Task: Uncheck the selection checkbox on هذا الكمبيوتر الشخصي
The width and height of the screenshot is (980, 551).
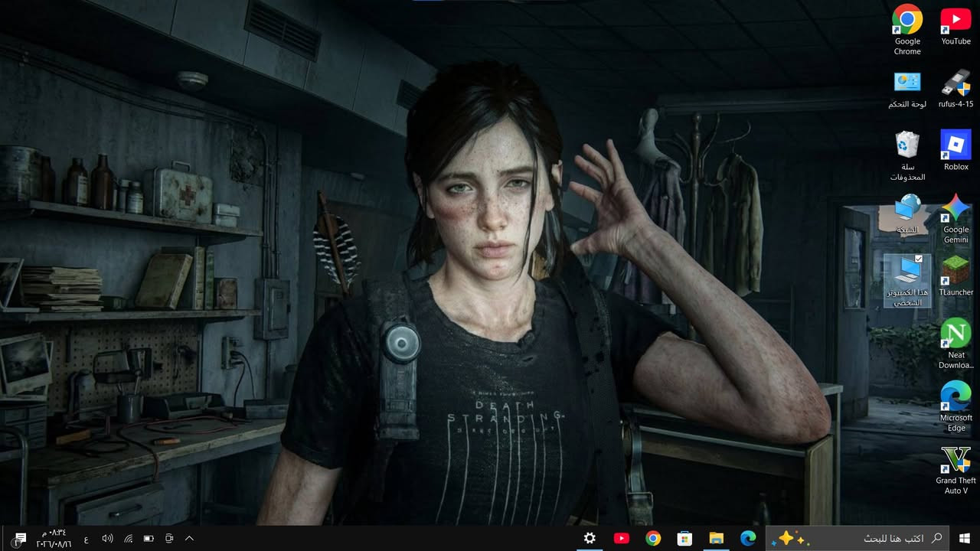Action: coord(919,259)
